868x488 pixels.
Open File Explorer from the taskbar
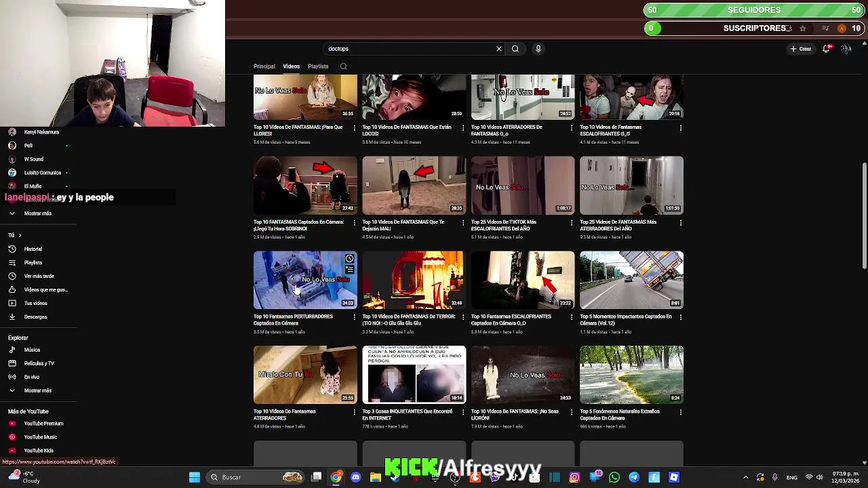(376, 477)
